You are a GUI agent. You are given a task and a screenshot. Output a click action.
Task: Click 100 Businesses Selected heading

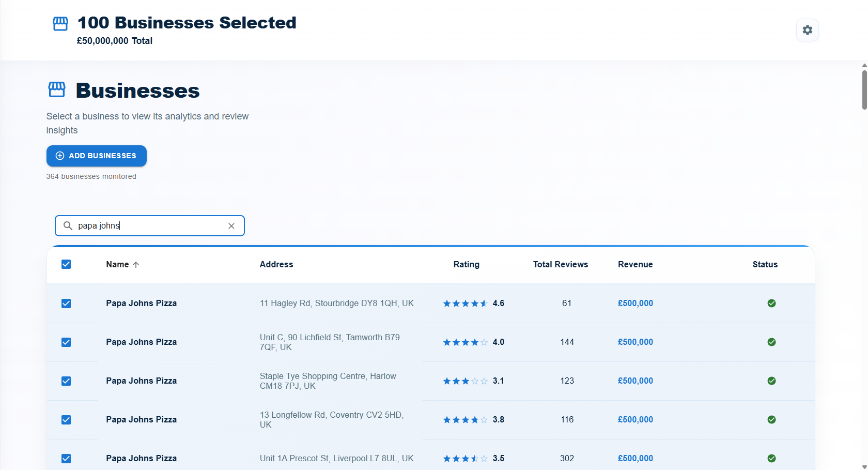coord(187,23)
